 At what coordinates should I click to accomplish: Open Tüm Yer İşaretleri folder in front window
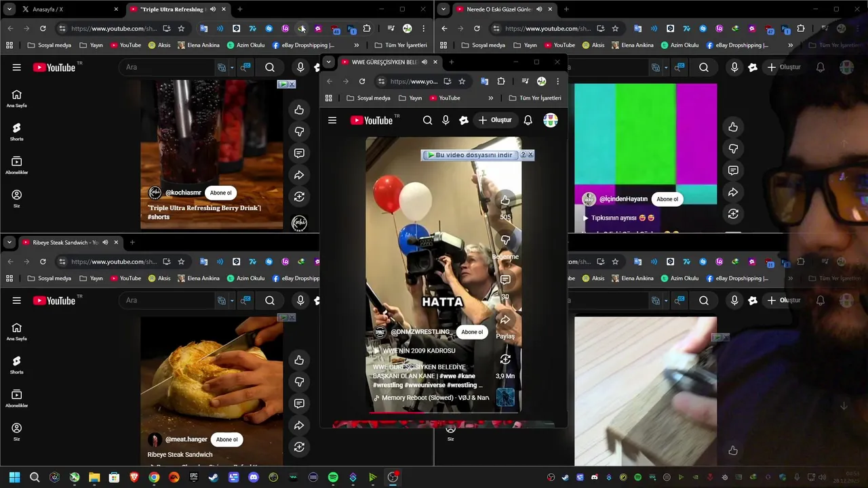pos(534,98)
